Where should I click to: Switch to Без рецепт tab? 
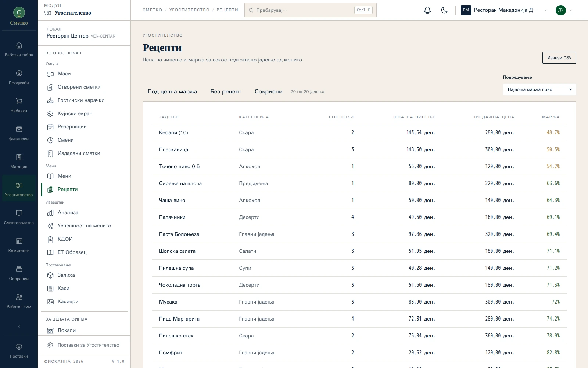[226, 92]
